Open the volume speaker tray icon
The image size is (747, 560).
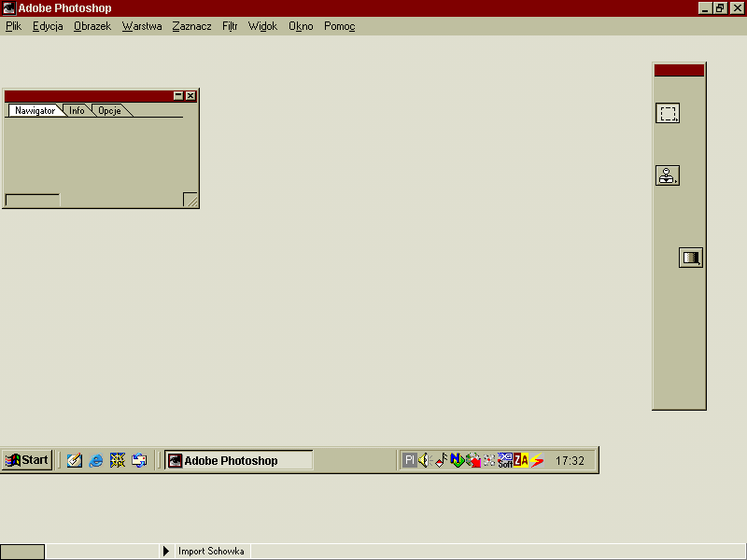coord(425,460)
